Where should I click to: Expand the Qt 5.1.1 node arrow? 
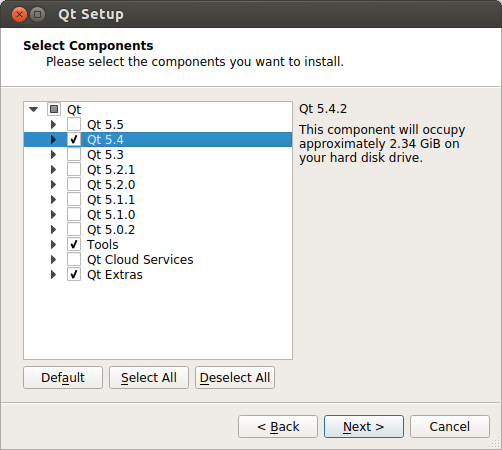(x=53, y=199)
